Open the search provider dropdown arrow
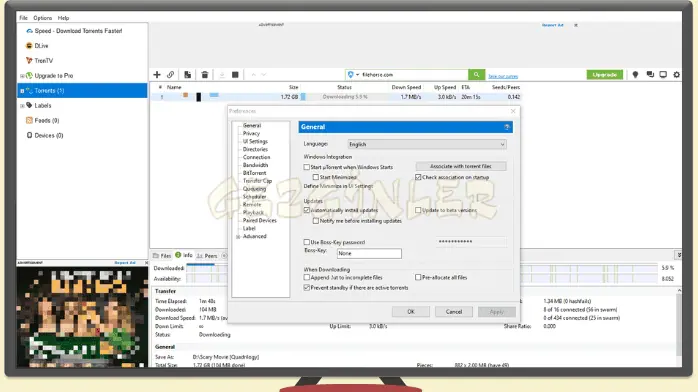 (x=357, y=75)
